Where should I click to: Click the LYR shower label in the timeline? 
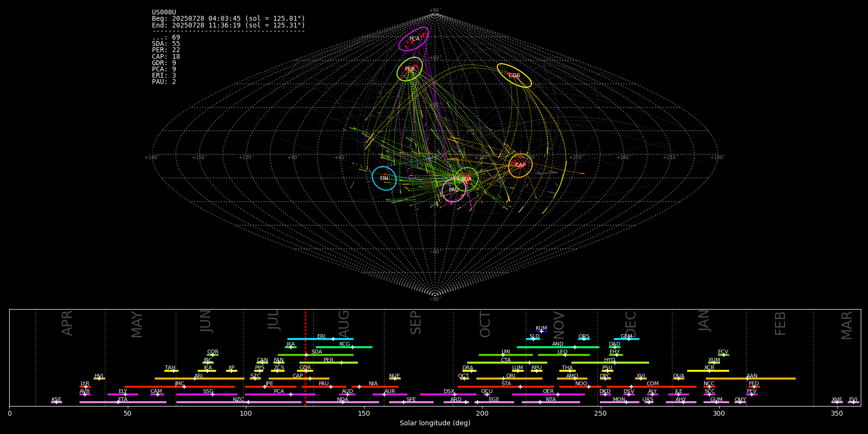[x=85, y=384]
